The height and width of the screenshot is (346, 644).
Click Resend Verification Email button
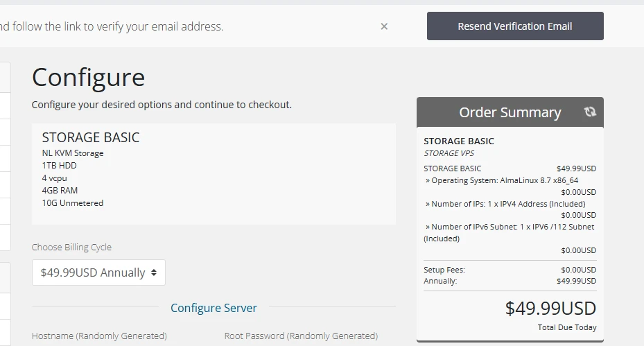click(x=514, y=26)
